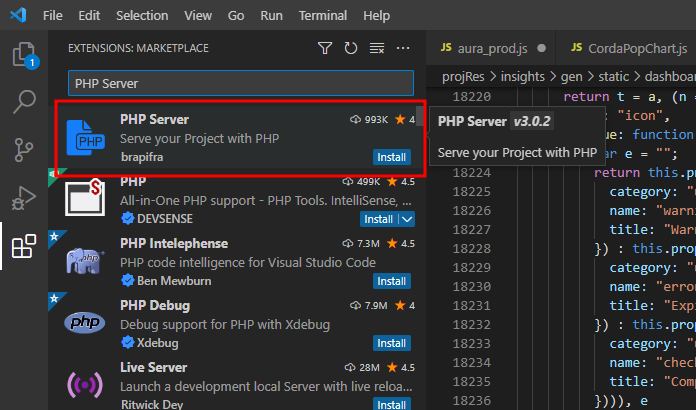The width and height of the screenshot is (696, 410).
Task: Click Ben Mewburn verified publisher badge
Action: click(127, 280)
